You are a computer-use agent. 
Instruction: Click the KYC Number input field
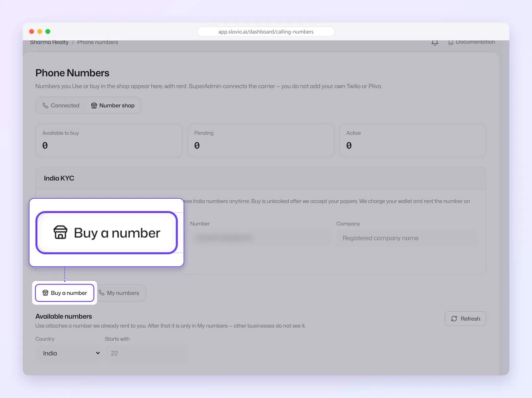[260, 238]
